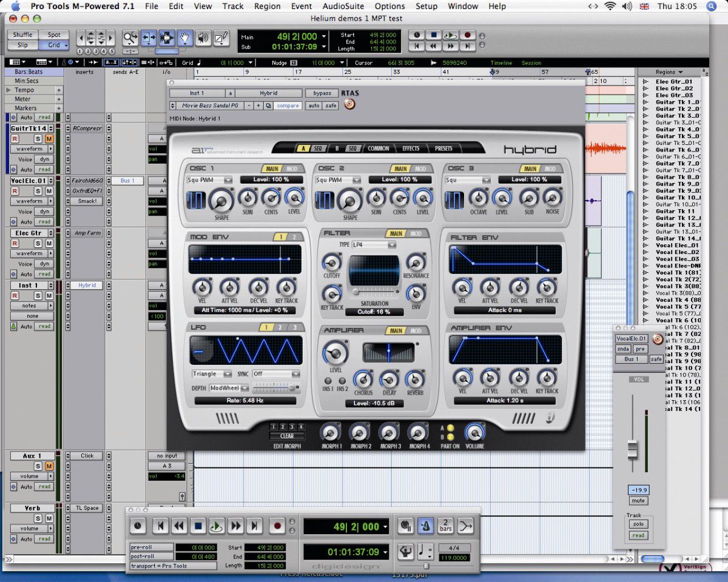Click Rewind in the floating transport window
Viewport: 728px width, 582px height.
point(179,526)
